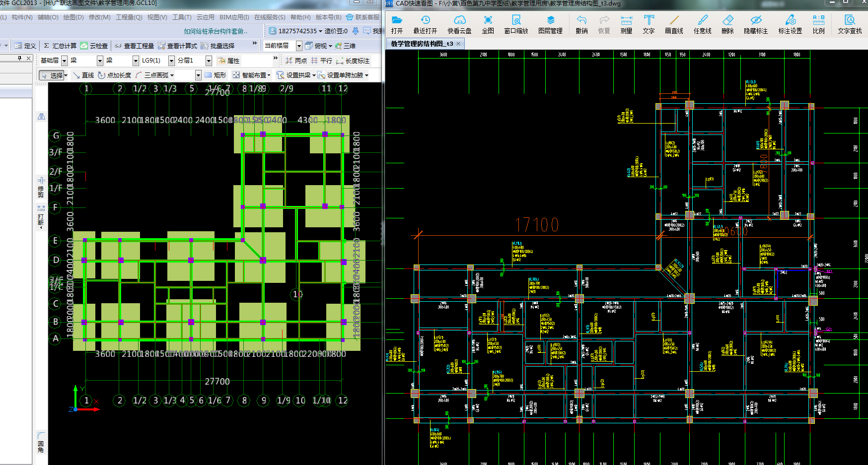Fit the drawing with 全图
This screenshot has height=465, width=868.
[x=488, y=24]
